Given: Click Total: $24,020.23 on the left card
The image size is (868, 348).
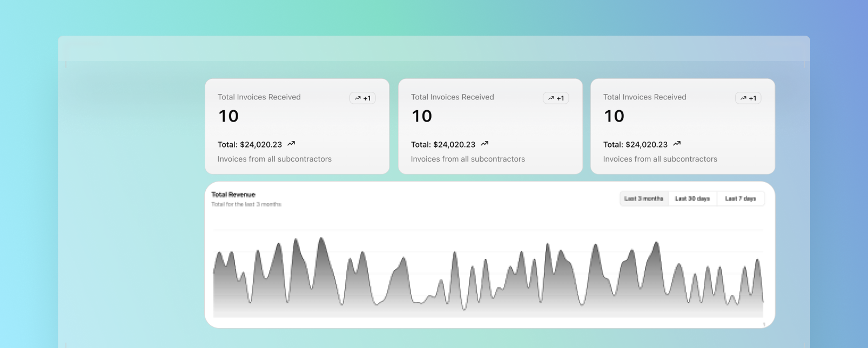Looking at the screenshot, I should 250,145.
